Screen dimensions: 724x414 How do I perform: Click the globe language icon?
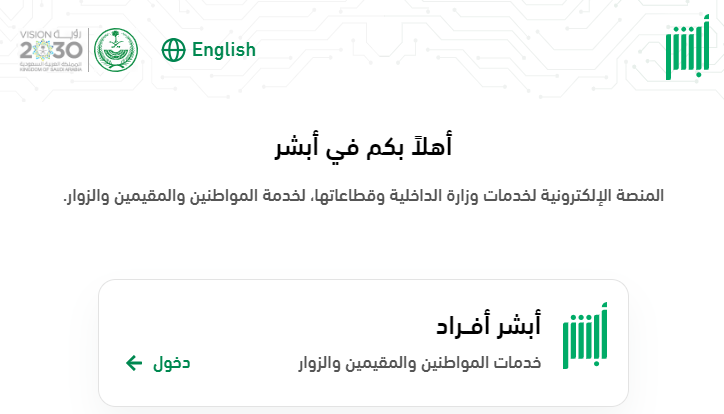[x=173, y=50]
